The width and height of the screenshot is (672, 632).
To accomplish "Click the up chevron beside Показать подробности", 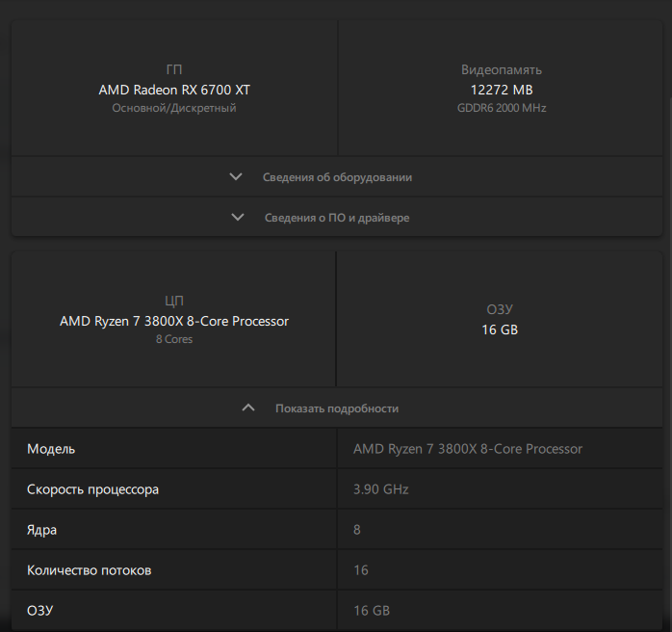I will 248,408.
